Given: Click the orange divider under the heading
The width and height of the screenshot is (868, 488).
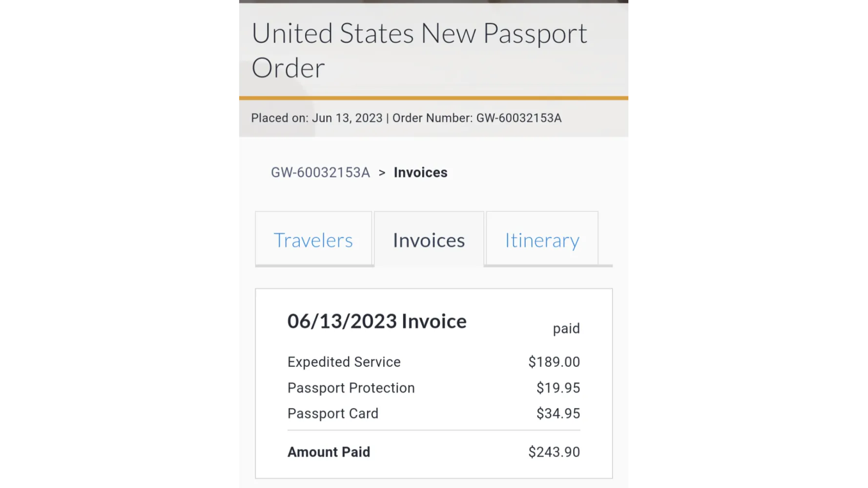Looking at the screenshot, I should 434,98.
